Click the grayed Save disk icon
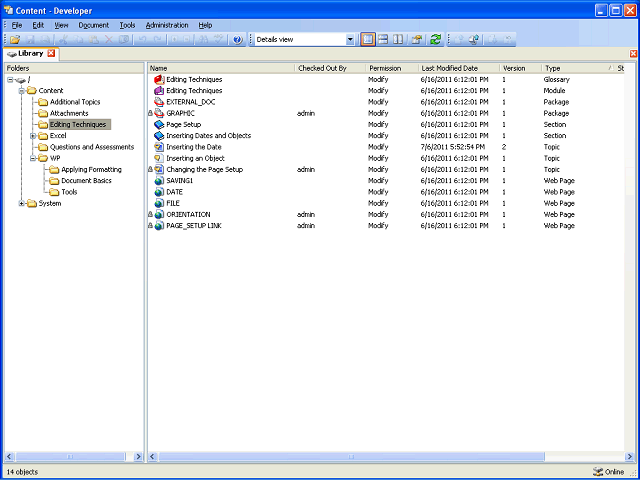Screen dimensions: 640x480 31,40
